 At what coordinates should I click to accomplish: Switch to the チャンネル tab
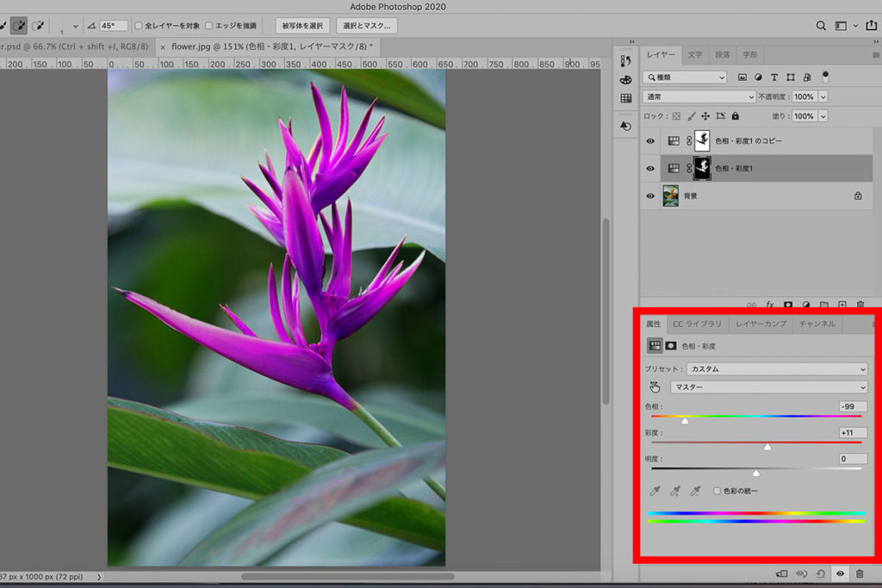tap(817, 324)
